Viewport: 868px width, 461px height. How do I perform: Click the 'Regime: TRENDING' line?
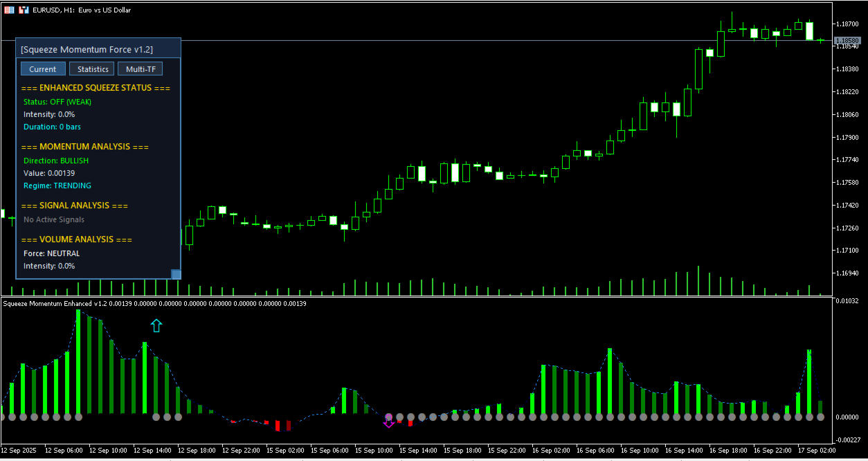coord(57,186)
